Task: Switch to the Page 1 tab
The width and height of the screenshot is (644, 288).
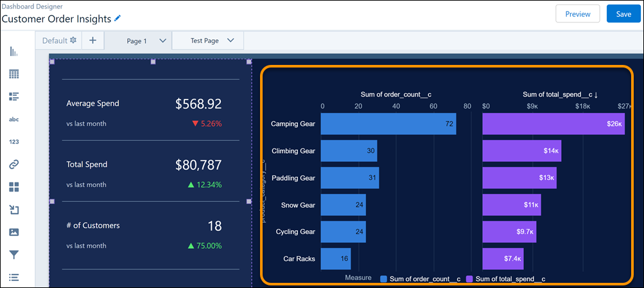Action: 137,40
